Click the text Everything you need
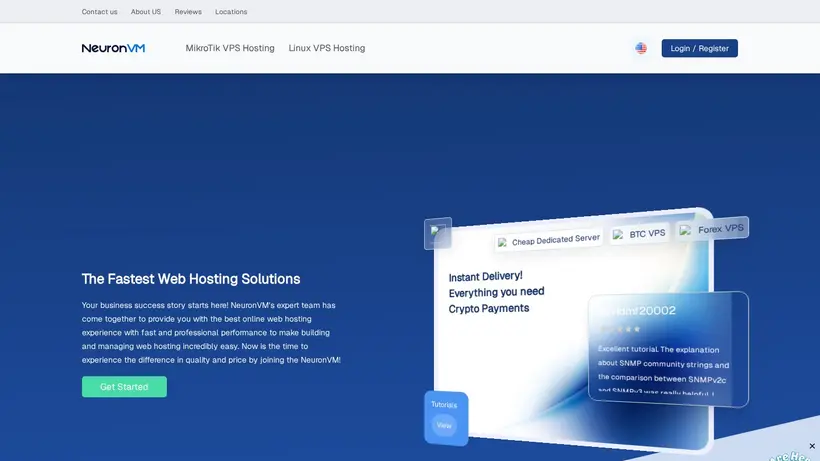 pos(496,292)
